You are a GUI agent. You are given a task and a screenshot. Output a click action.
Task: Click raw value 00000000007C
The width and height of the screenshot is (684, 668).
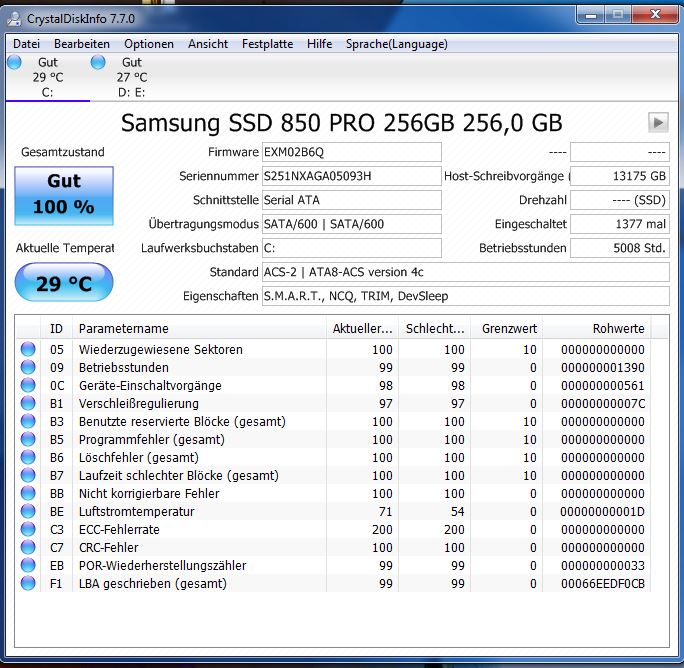(602, 404)
